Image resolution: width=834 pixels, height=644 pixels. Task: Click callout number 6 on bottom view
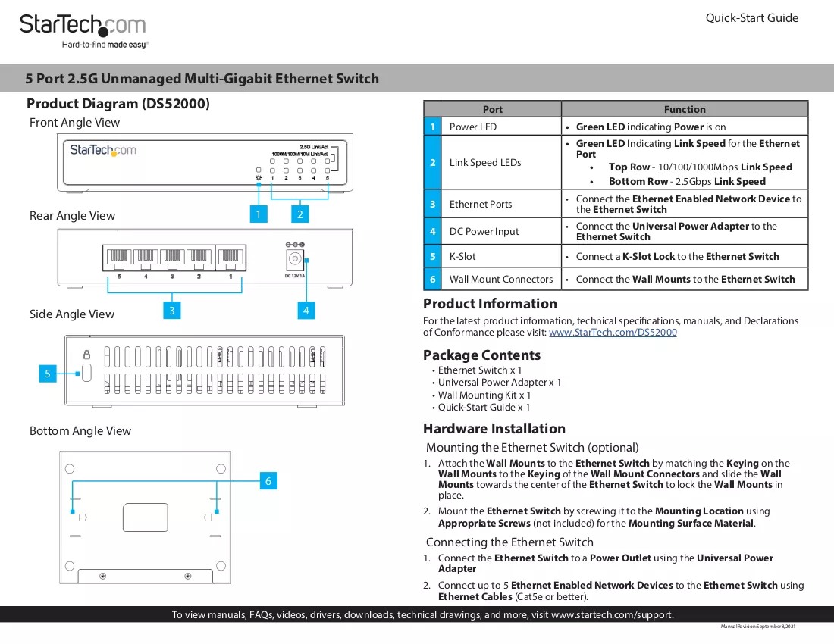click(x=268, y=481)
